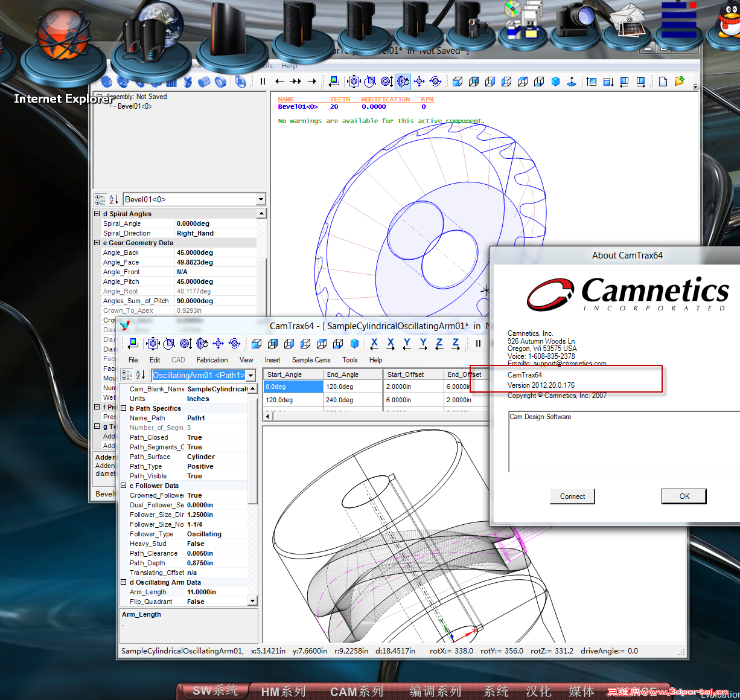Open the Fabrication menu

pyautogui.click(x=212, y=360)
